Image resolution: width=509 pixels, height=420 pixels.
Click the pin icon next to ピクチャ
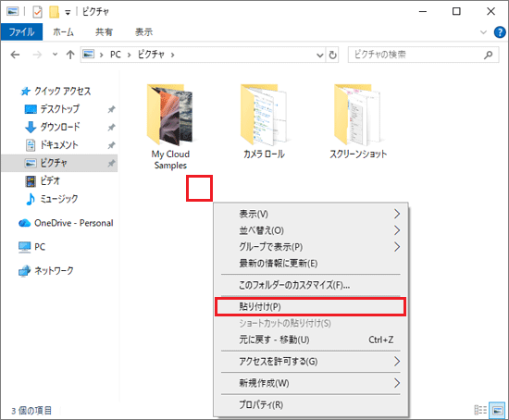(111, 163)
